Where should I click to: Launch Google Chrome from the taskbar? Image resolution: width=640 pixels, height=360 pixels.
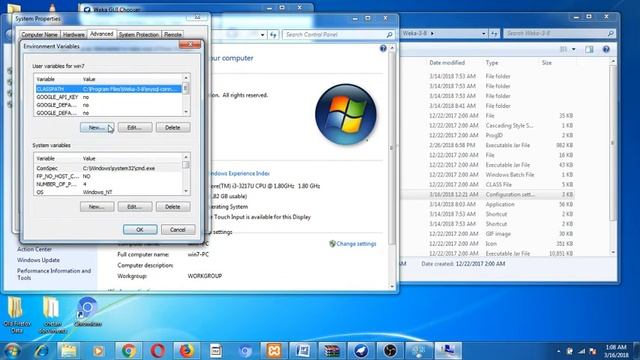[x=128, y=351]
